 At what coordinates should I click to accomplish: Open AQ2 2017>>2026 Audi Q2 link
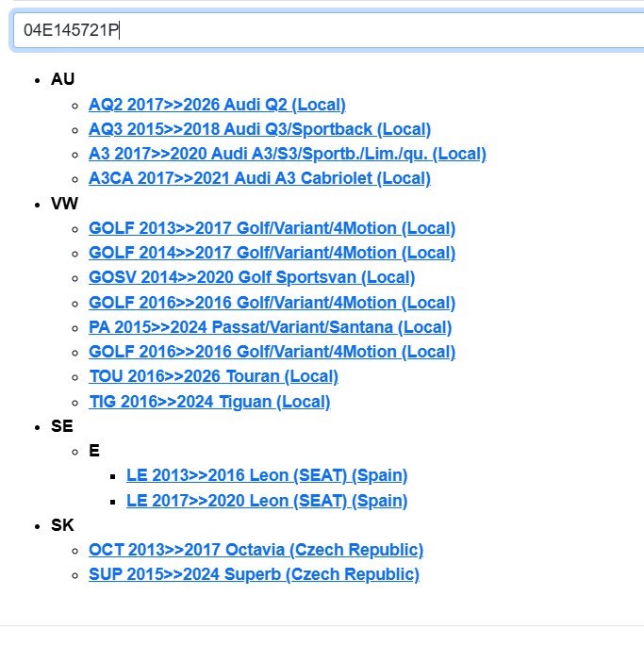click(217, 105)
